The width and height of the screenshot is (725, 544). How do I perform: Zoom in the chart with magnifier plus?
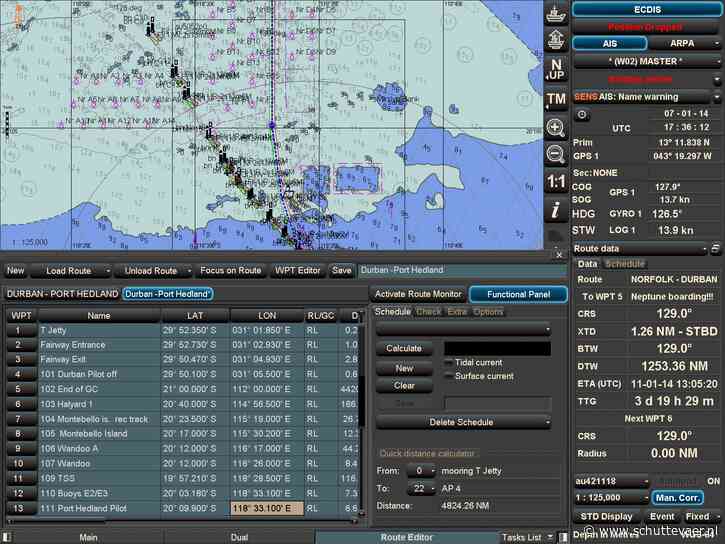(x=556, y=128)
